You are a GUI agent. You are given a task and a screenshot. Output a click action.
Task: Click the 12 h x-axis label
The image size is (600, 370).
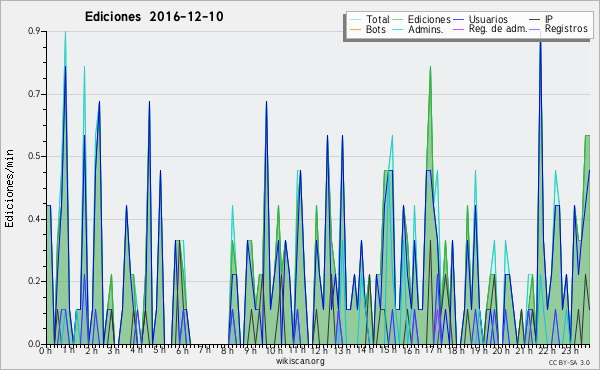[319, 350]
